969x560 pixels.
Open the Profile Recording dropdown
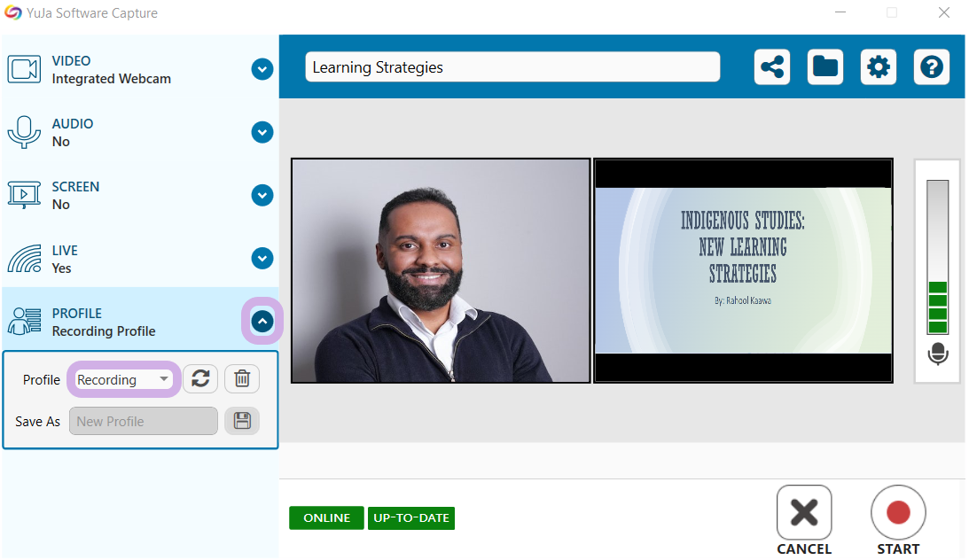[123, 379]
